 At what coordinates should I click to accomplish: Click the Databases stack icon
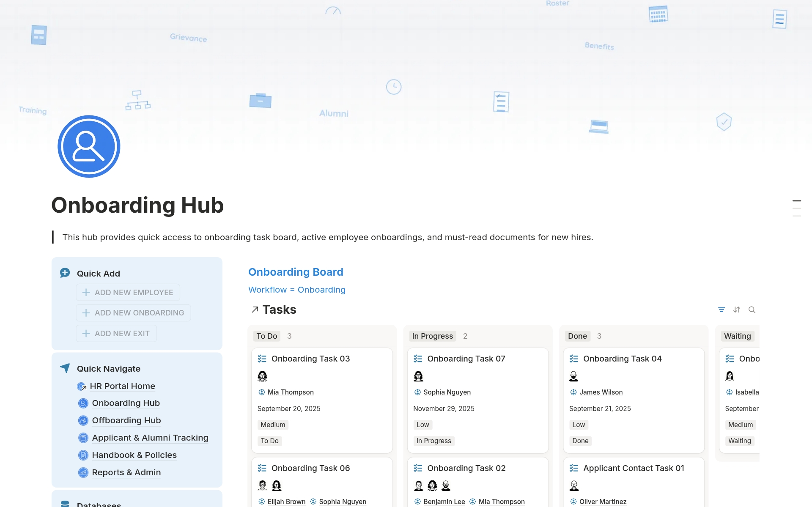(x=65, y=504)
